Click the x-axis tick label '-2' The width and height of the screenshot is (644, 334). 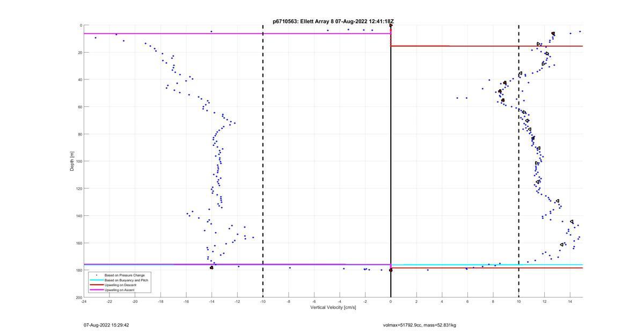365,301
